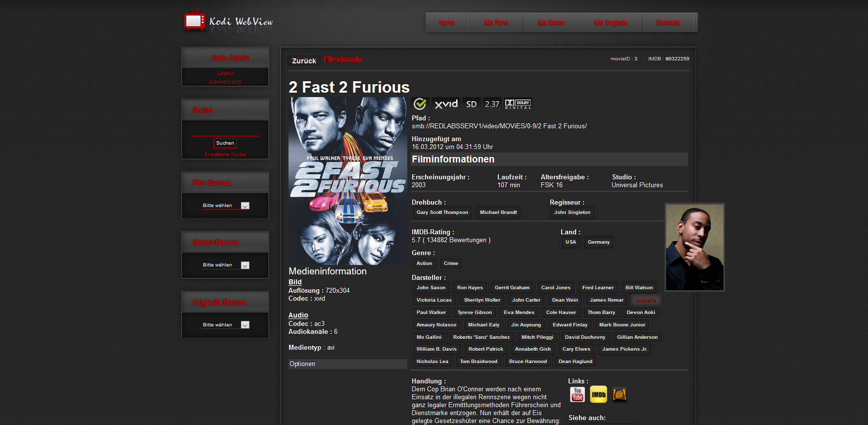The height and width of the screenshot is (425, 868).
Task: Select the Action genre tag
Action: point(424,264)
